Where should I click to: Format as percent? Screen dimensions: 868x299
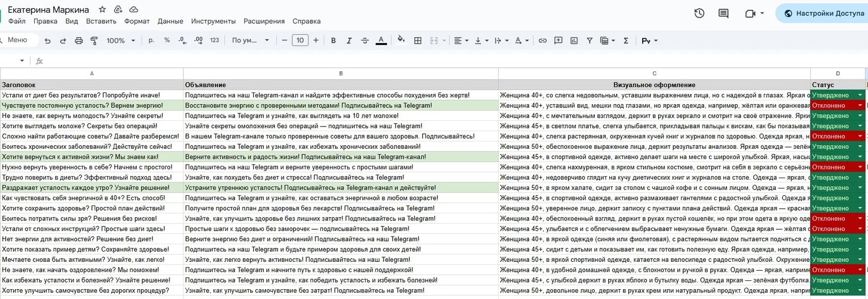167,40
